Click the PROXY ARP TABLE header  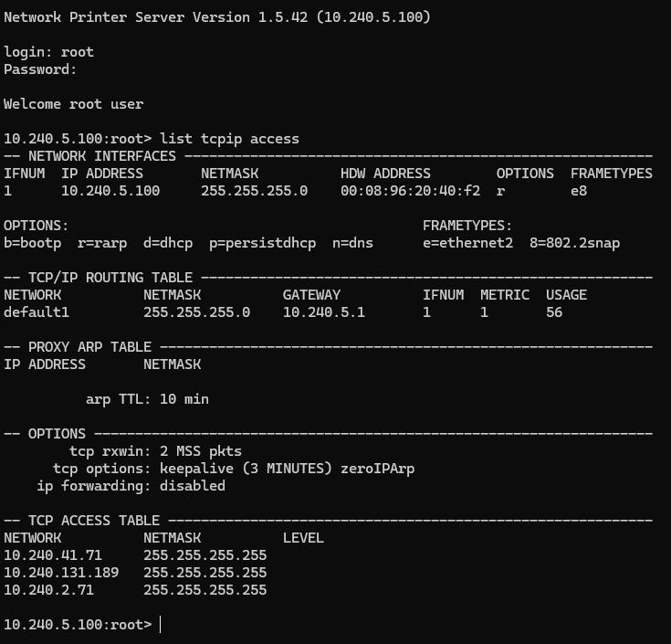tap(89, 347)
